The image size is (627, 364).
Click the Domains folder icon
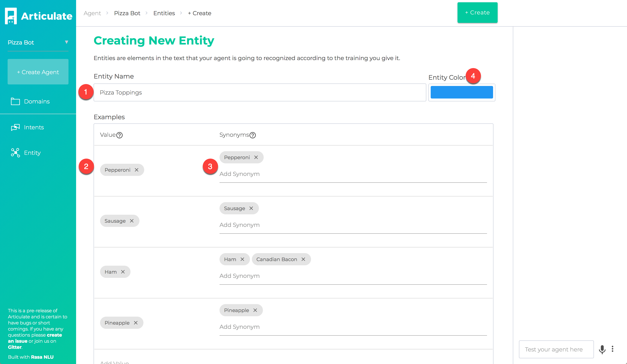[15, 101]
